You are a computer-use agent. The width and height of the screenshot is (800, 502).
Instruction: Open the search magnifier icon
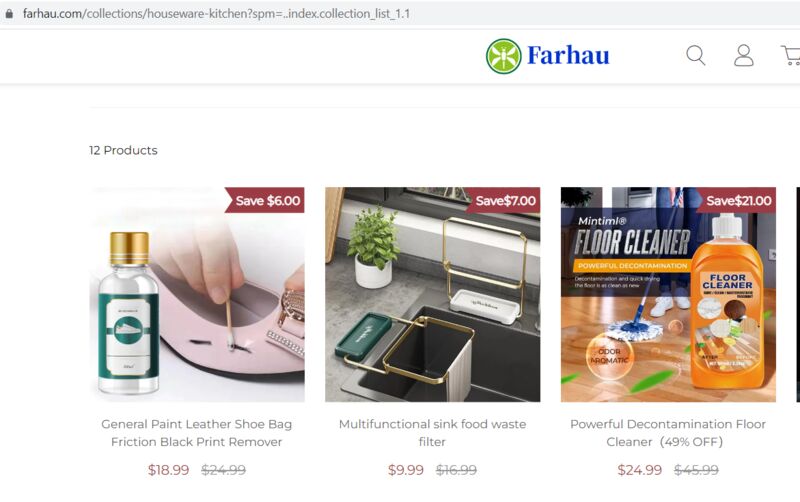[x=695, y=55]
